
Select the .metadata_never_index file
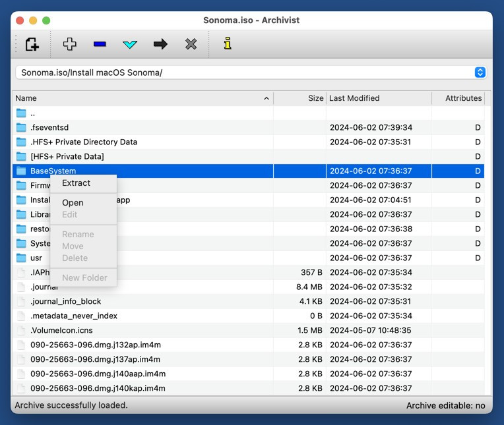tap(248, 316)
